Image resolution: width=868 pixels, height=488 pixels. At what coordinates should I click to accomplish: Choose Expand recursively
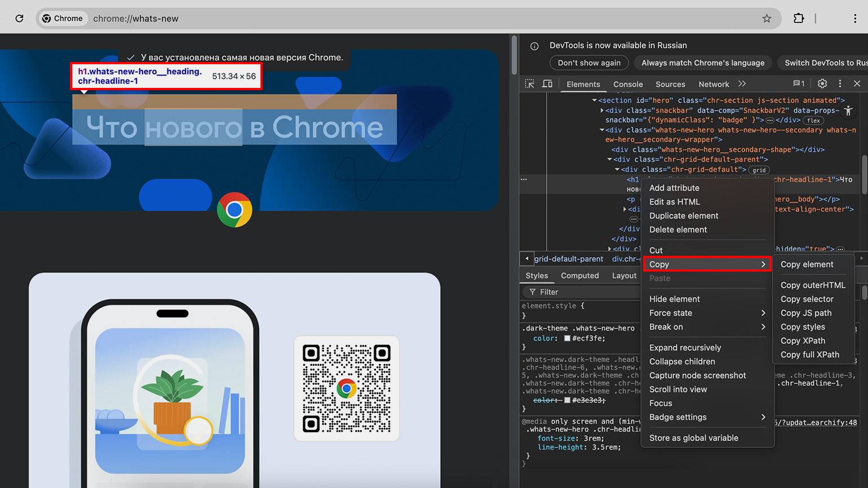pyautogui.click(x=707, y=348)
